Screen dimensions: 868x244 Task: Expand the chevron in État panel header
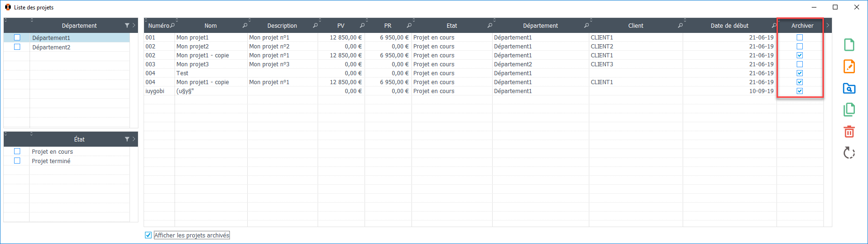[x=134, y=139]
